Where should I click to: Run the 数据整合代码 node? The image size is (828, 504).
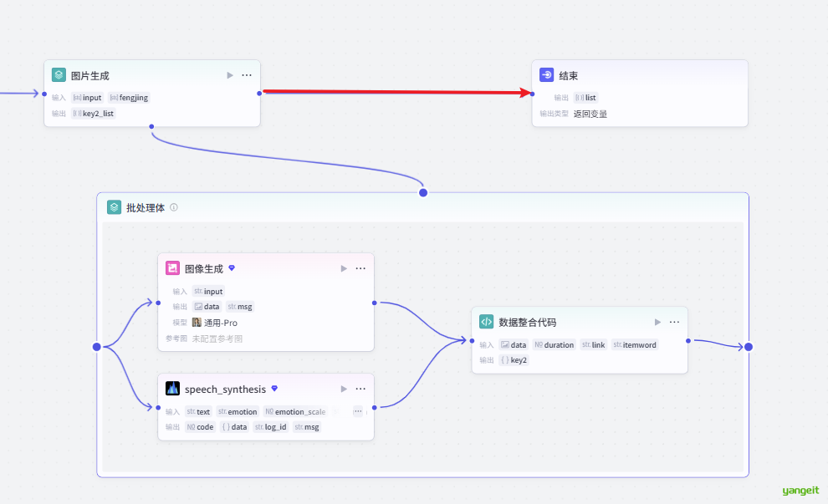click(657, 322)
